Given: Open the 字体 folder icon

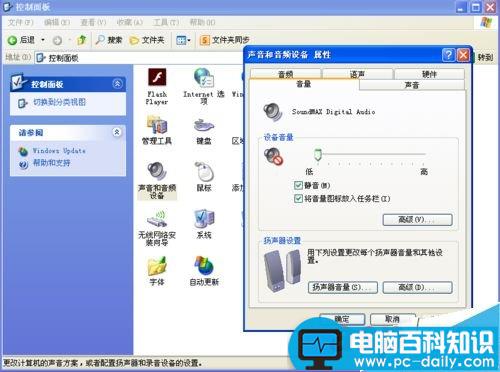Looking at the screenshot, I should pos(157,266).
